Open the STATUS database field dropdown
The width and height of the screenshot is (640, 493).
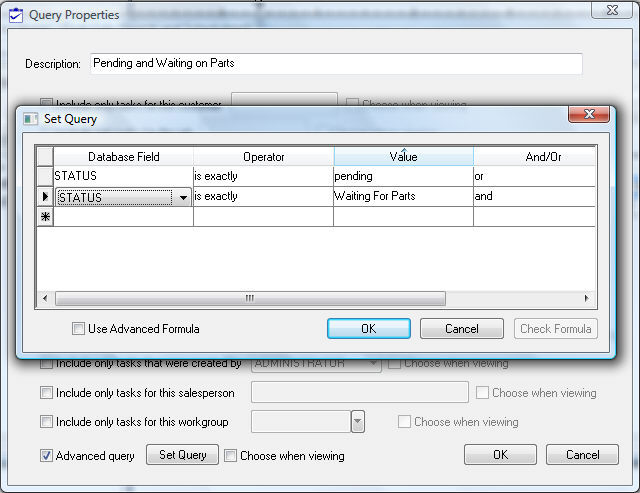pyautogui.click(x=183, y=198)
